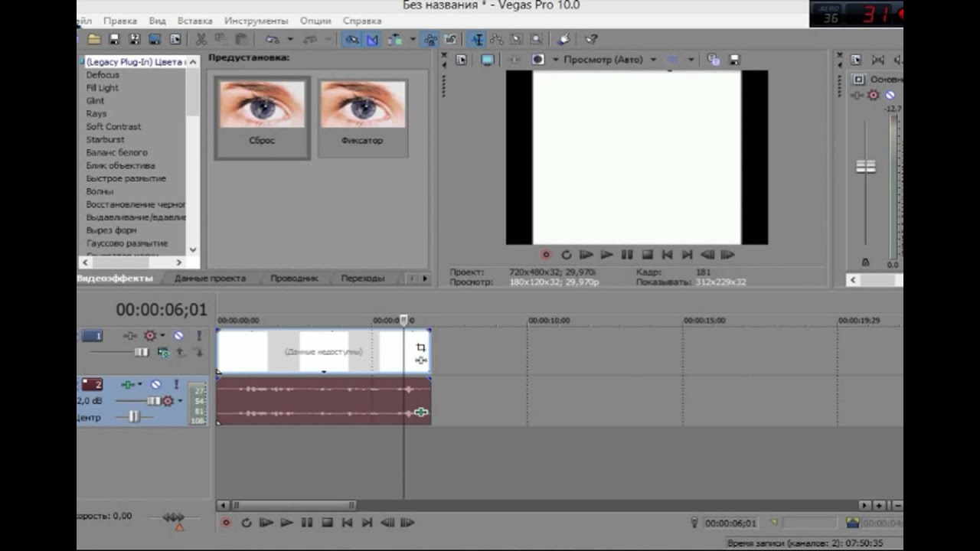Open Event Pan/Crop on video clip
The image size is (980, 551).
point(420,347)
